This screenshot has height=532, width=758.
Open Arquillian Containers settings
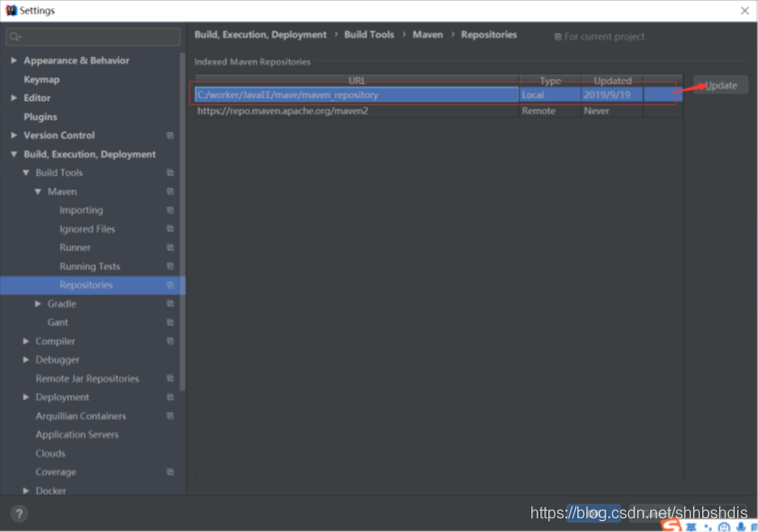click(x=81, y=416)
